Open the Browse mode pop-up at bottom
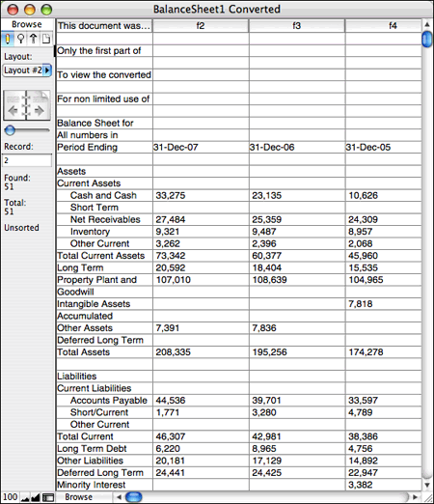Viewport: 434px width, 504px height. [79, 497]
